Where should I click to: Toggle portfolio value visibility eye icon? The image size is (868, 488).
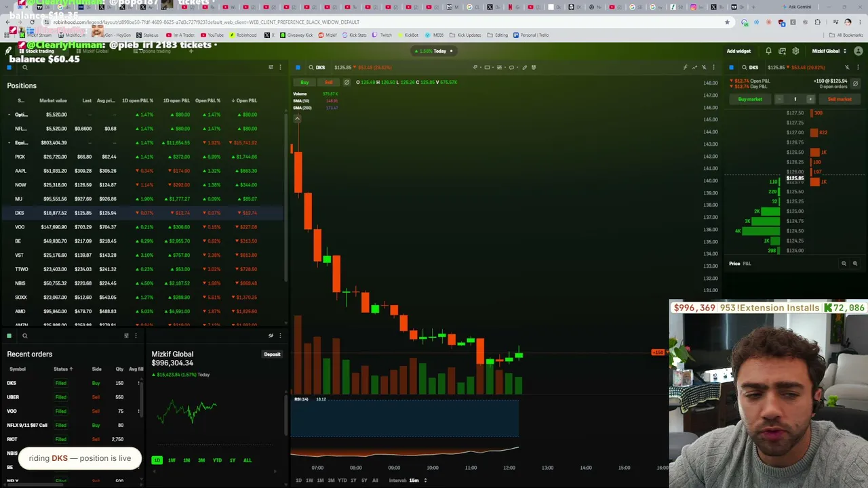(x=271, y=335)
